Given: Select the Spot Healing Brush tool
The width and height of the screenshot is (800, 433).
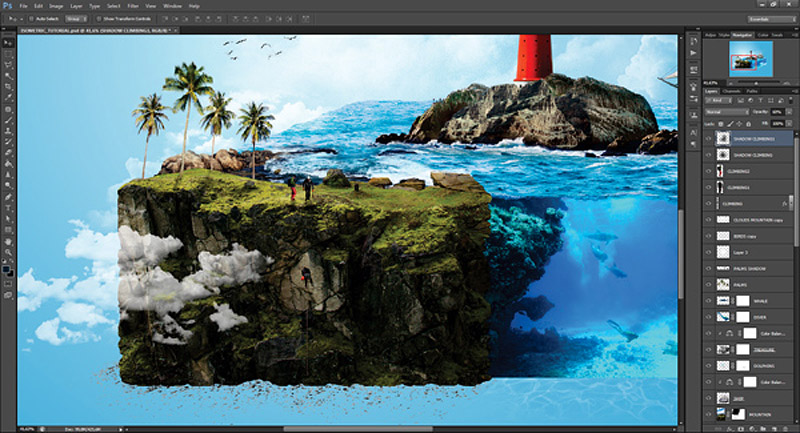Looking at the screenshot, I should (8, 109).
